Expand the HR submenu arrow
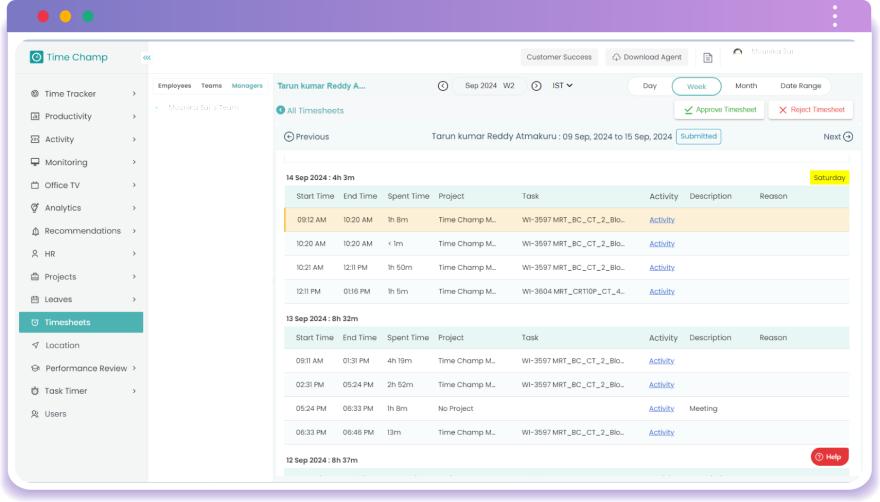Image resolution: width=880 pixels, height=502 pixels. click(x=134, y=254)
